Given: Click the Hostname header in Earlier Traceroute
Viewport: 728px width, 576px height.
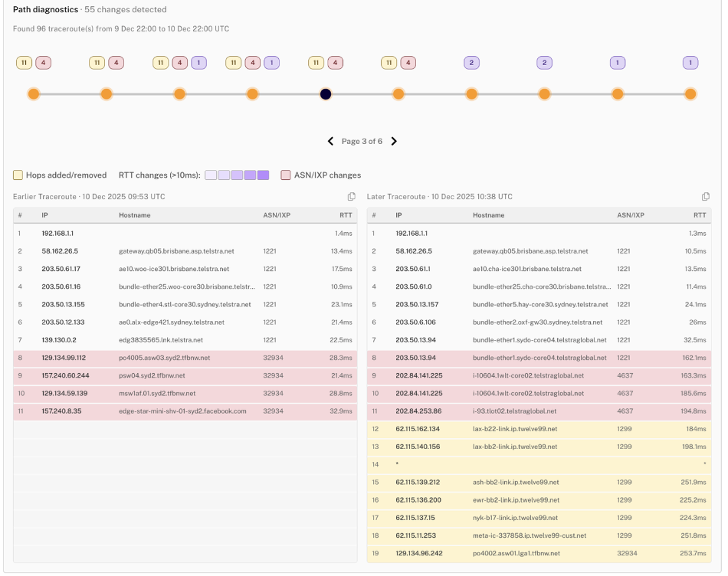Looking at the screenshot, I should coord(135,215).
